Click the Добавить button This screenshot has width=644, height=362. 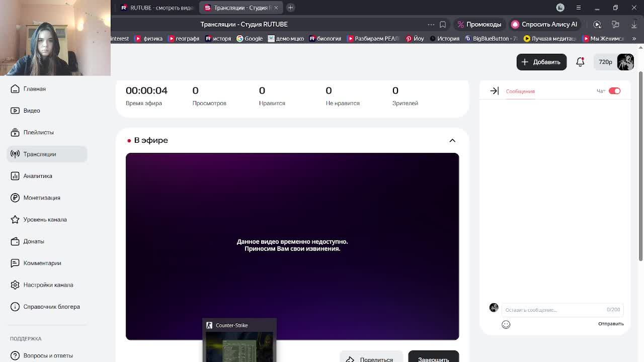coord(541,62)
